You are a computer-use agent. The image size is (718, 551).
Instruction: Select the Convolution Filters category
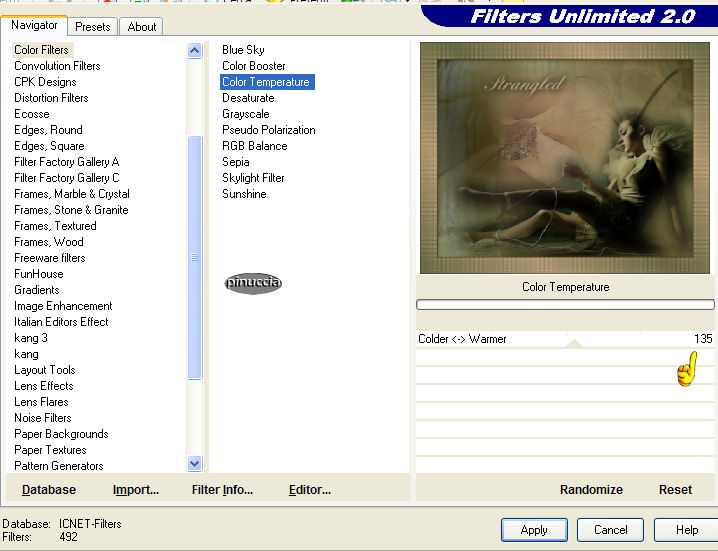tap(57, 66)
